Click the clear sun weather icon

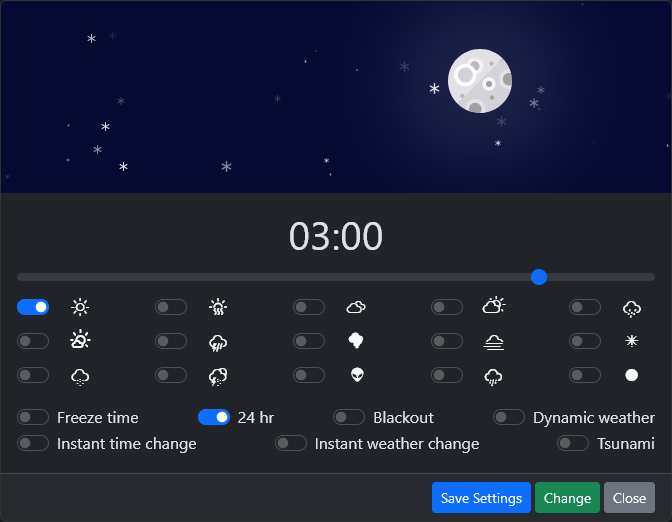pos(80,307)
